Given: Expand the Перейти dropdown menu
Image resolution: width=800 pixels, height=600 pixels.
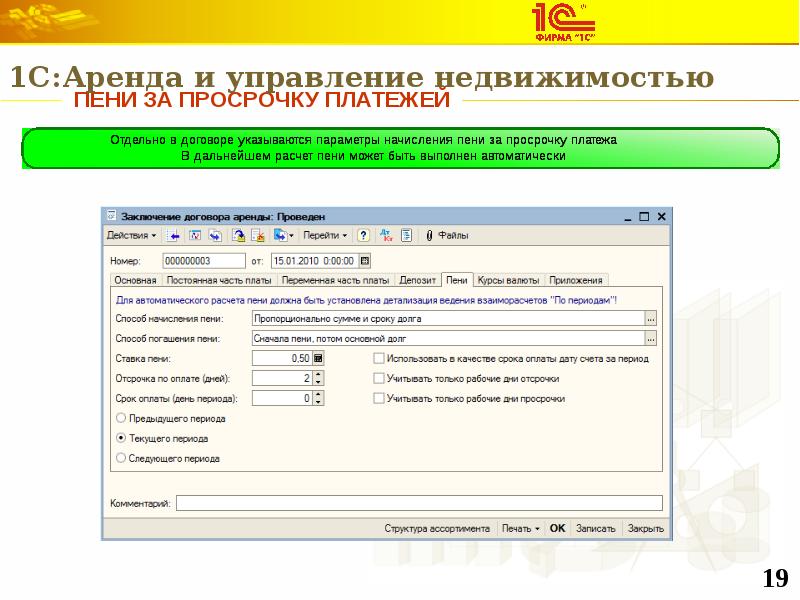Looking at the screenshot, I should (325, 236).
